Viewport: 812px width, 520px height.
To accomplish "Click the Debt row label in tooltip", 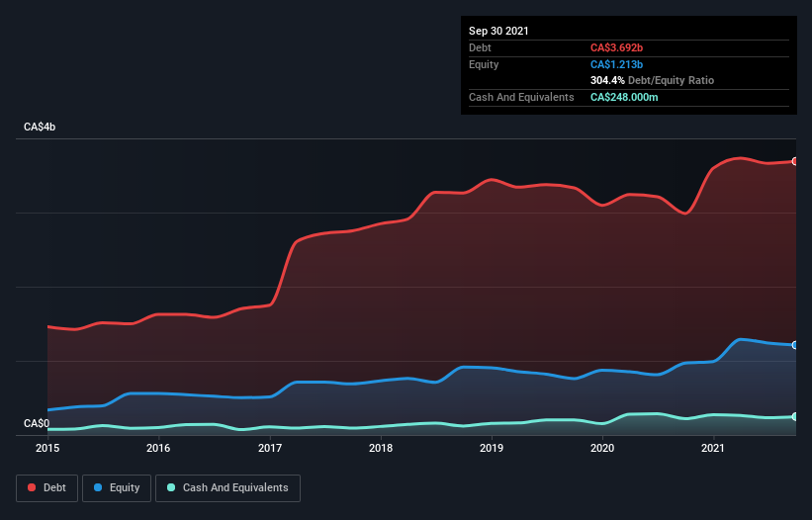I will 480,47.
